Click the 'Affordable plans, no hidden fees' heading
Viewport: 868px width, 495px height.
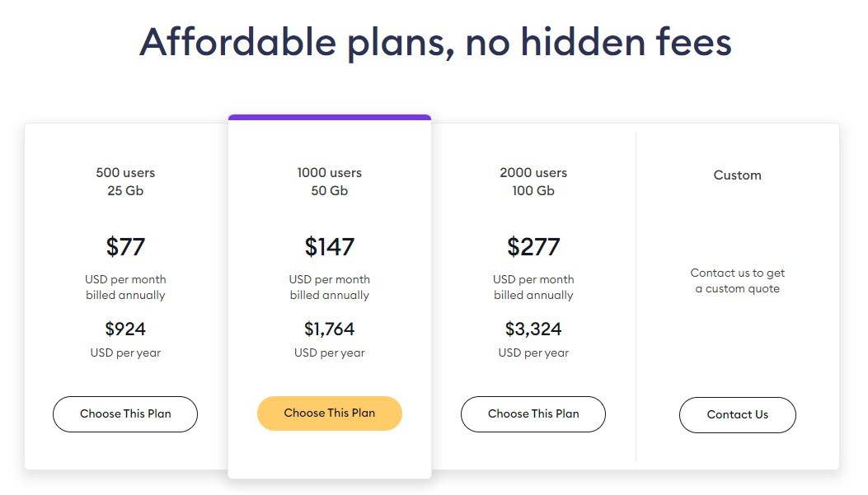[435, 43]
